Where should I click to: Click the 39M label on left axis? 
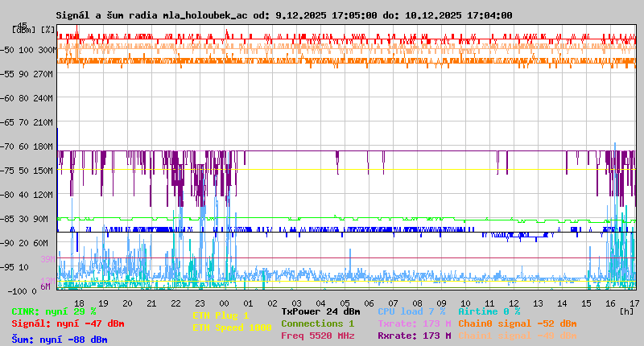[x=47, y=259]
